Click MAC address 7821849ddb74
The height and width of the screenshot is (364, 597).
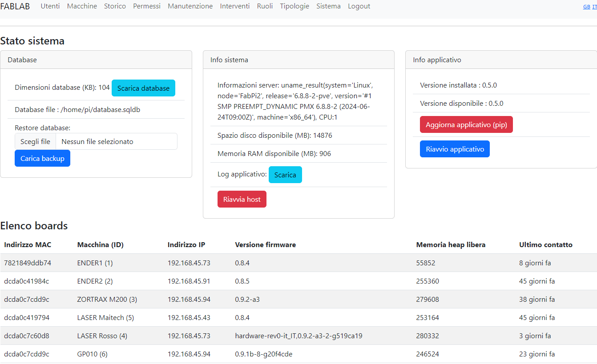coord(28,263)
